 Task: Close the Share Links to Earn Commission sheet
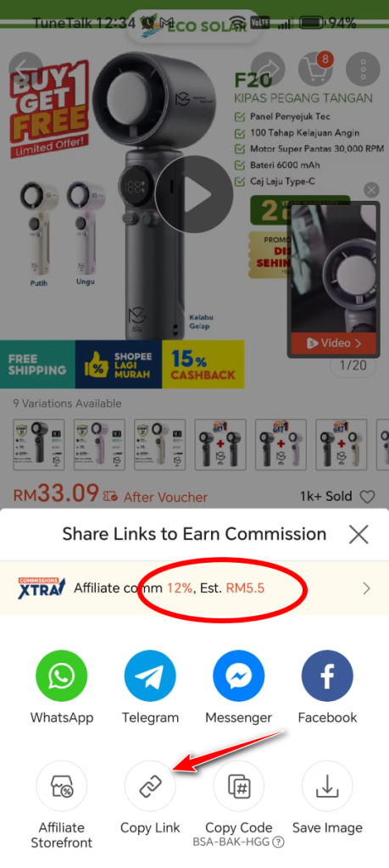click(358, 535)
